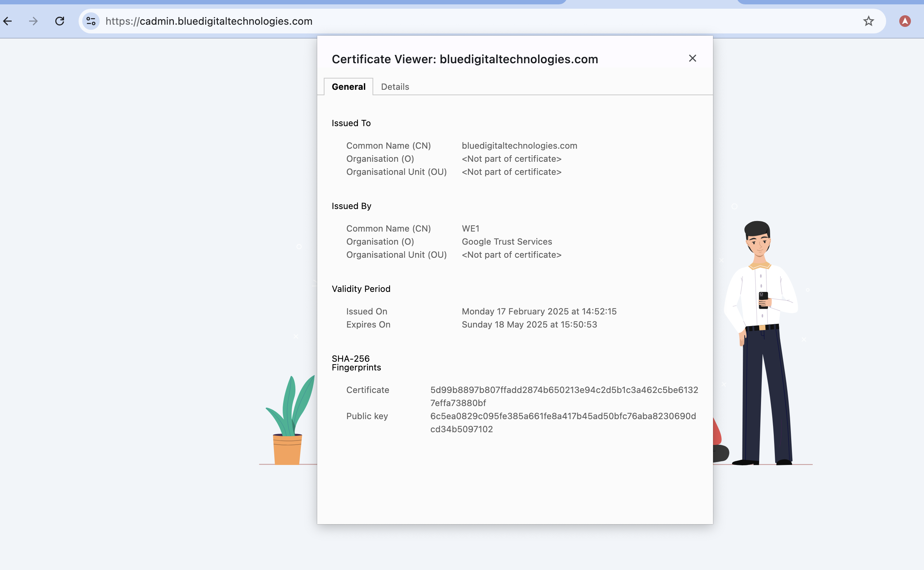Image resolution: width=924 pixels, height=570 pixels.
Task: Click the address bar URL field
Action: pos(453,21)
